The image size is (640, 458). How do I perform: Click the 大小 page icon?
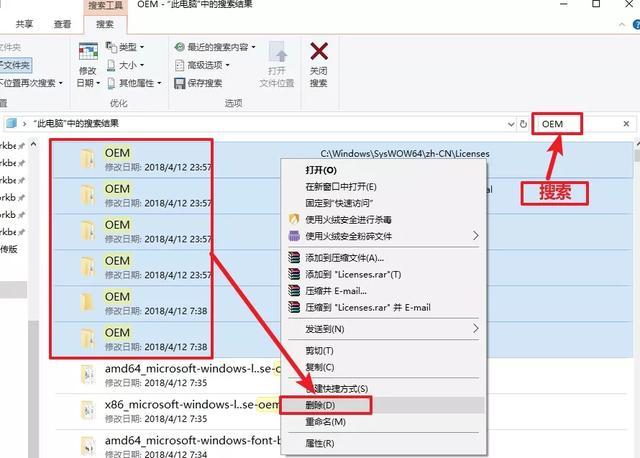(111, 65)
